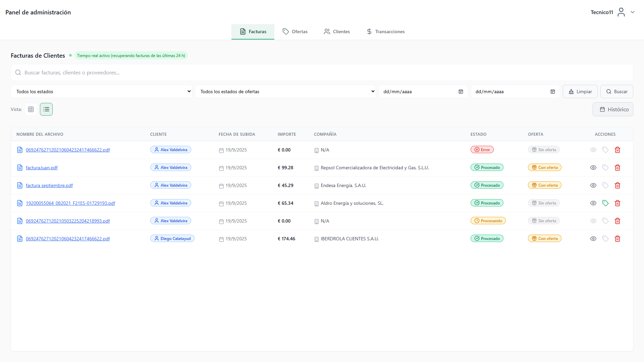Go to the Facturas tab
This screenshot has height=362, width=644.
(x=253, y=32)
